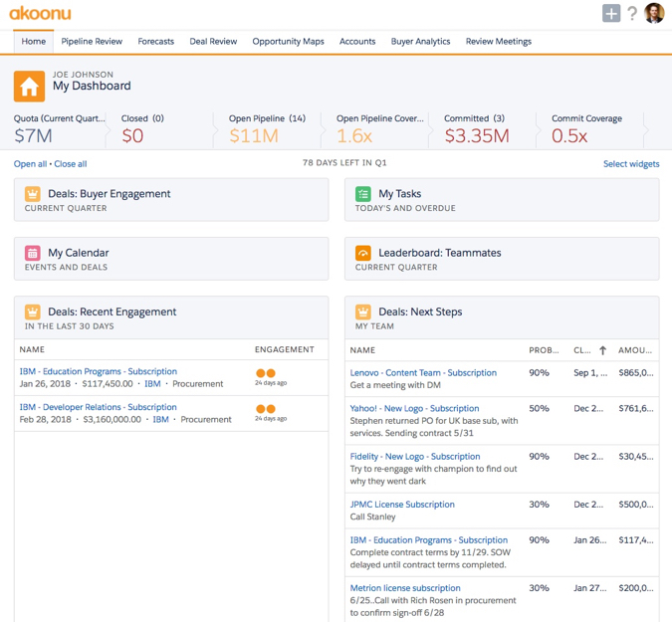Expand the My Tasks widget

[502, 200]
